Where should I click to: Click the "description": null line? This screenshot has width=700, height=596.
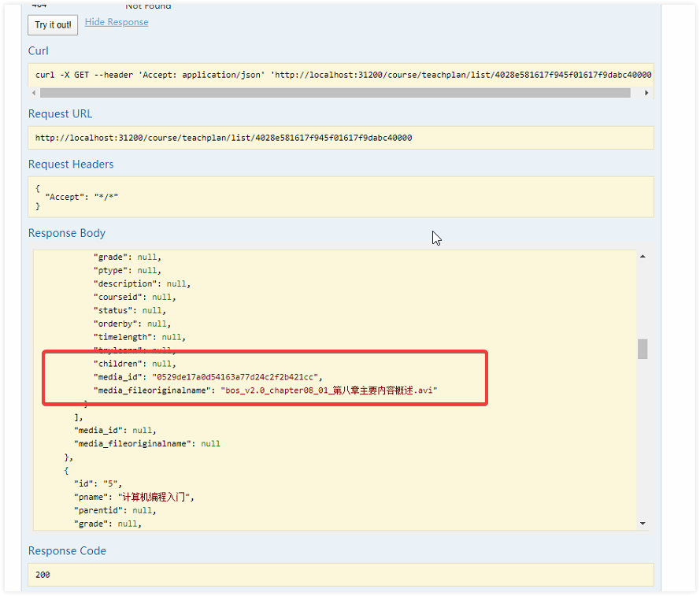coord(142,284)
